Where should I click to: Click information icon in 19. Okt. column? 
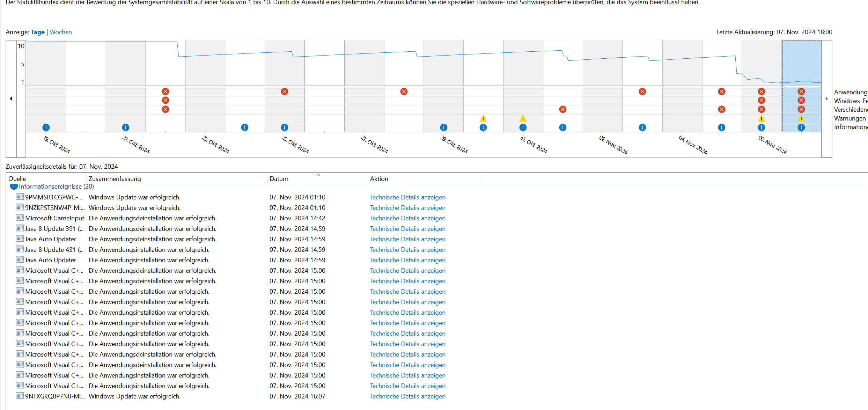click(46, 127)
